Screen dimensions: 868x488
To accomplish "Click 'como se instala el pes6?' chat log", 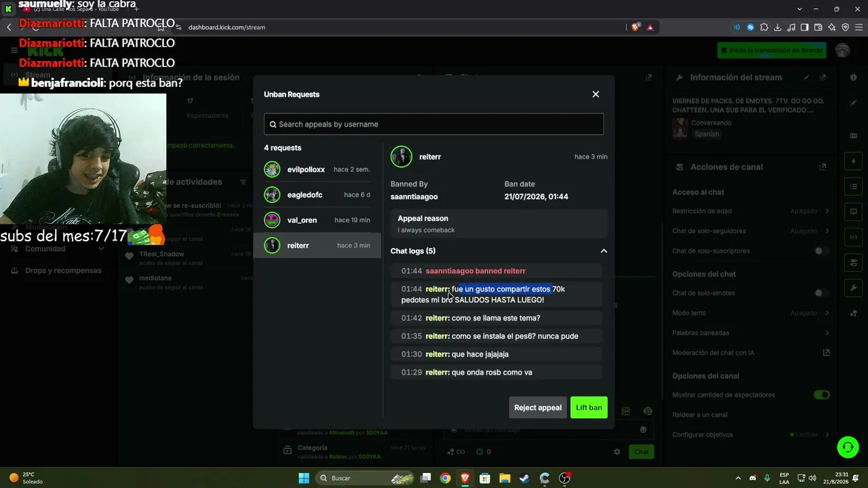I will click(x=496, y=336).
